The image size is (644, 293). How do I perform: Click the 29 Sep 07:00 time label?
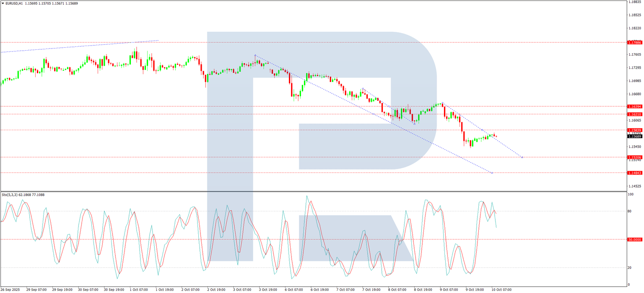(36, 290)
